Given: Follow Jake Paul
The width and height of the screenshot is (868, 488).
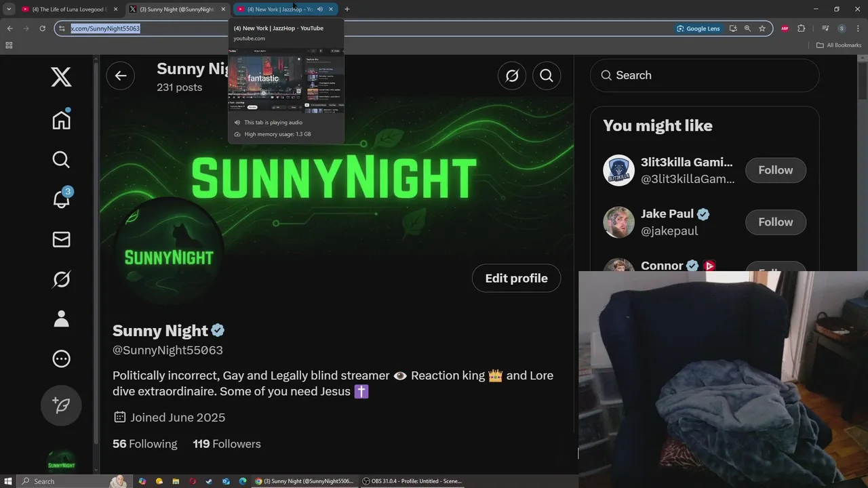Looking at the screenshot, I should click(775, 222).
